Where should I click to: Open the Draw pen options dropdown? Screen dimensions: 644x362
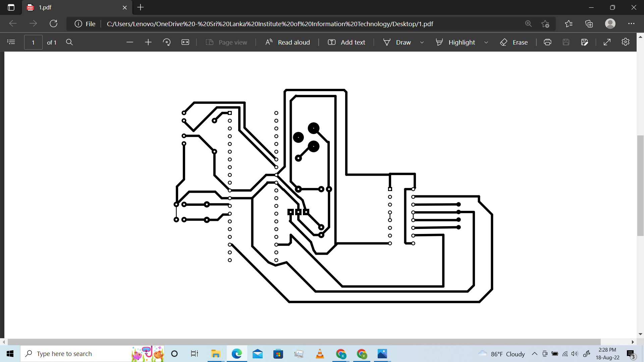422,42
